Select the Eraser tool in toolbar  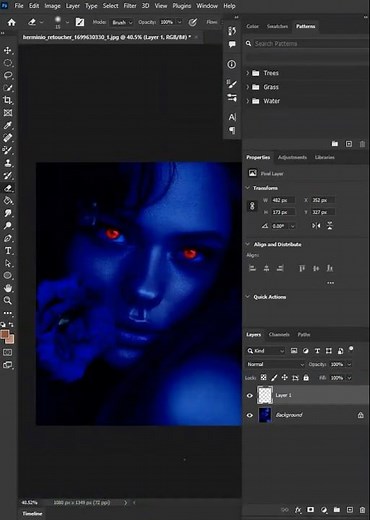pyautogui.click(x=8, y=188)
